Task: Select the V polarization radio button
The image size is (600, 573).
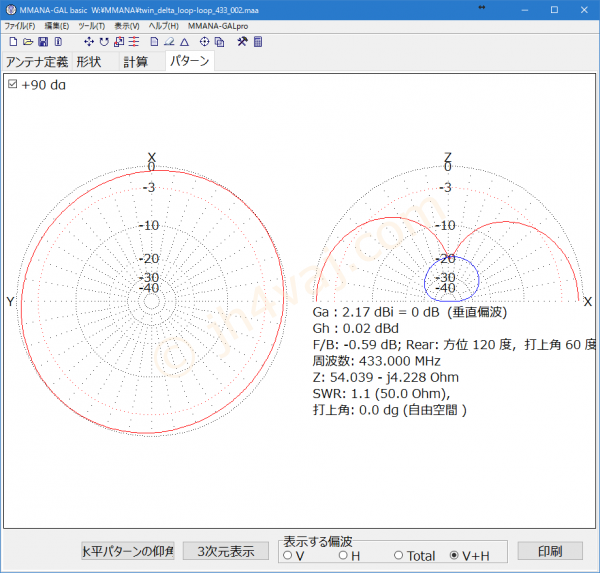Action: (288, 555)
